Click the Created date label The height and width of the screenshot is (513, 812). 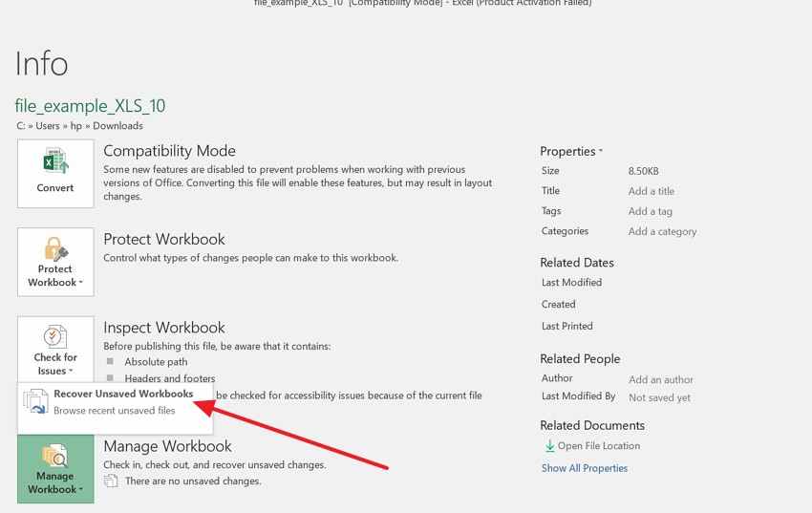pos(558,305)
